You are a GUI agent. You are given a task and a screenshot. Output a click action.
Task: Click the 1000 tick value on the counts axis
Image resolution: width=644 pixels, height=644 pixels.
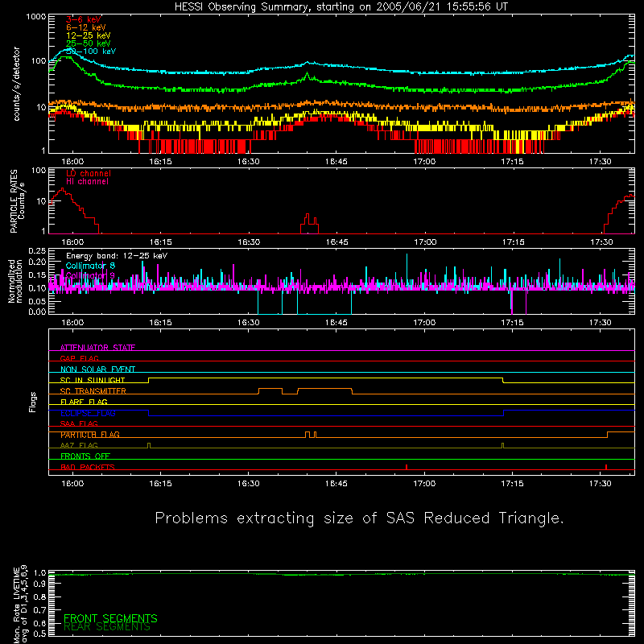[x=36, y=17]
